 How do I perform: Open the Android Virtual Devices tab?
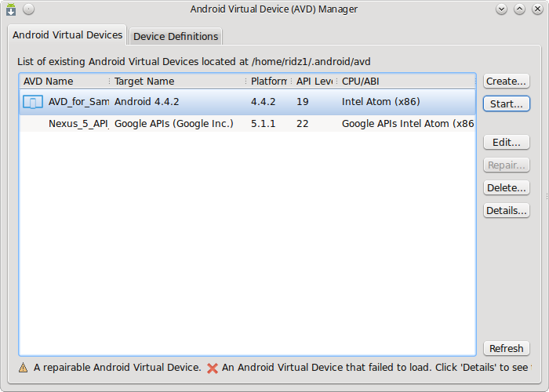[x=67, y=35]
